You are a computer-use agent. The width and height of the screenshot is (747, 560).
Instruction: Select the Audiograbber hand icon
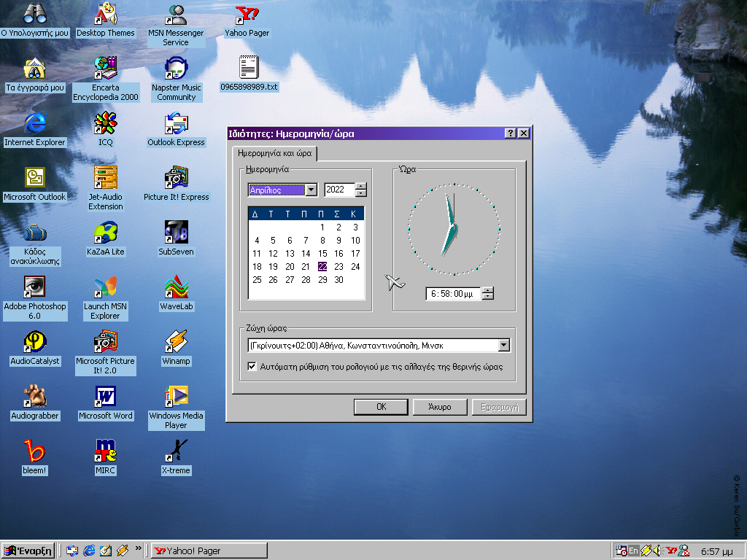[35, 397]
